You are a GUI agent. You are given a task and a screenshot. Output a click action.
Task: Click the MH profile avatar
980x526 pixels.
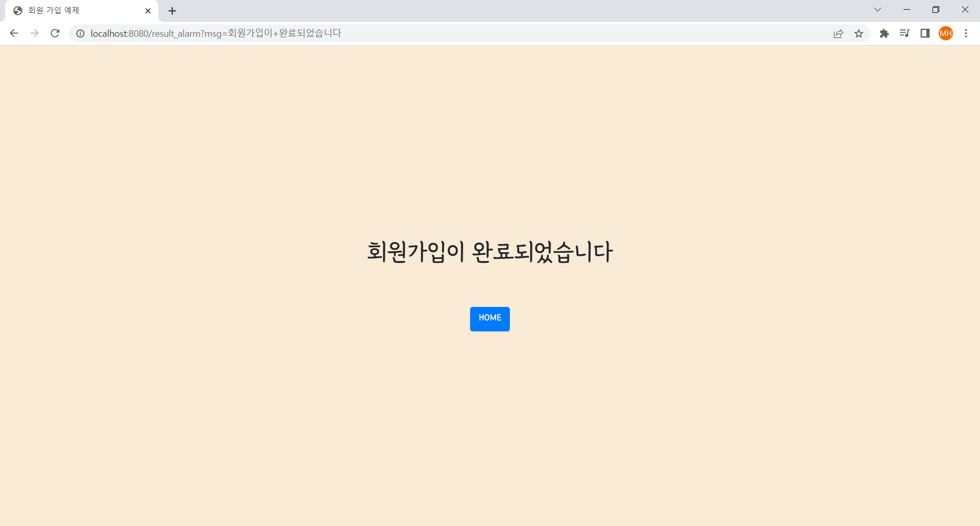coord(946,33)
